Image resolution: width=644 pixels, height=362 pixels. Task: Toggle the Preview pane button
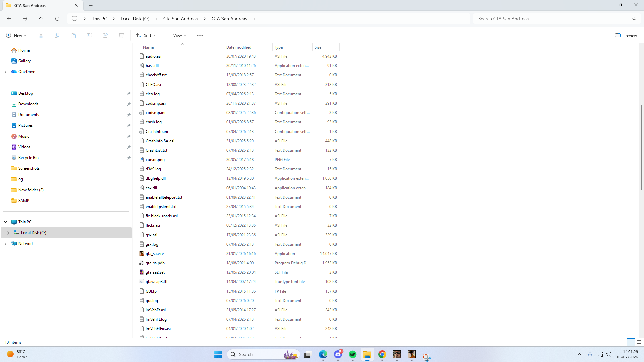click(626, 35)
